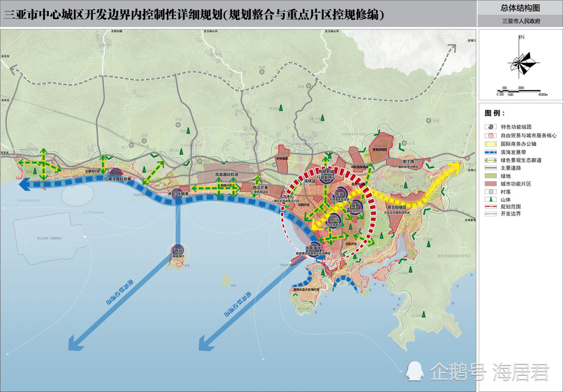Click the blue coastal belt arrowhead at the west end
This screenshot has width=563, height=392.
[24, 184]
